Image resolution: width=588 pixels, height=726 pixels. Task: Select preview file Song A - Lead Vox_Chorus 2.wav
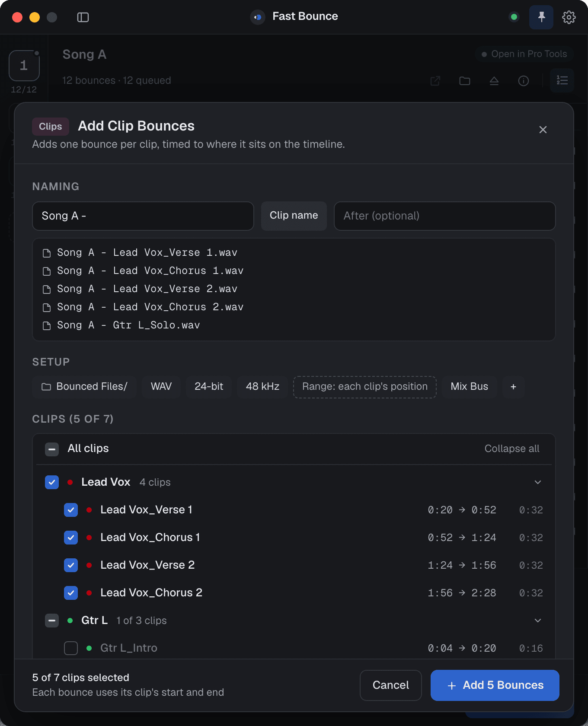(x=143, y=307)
